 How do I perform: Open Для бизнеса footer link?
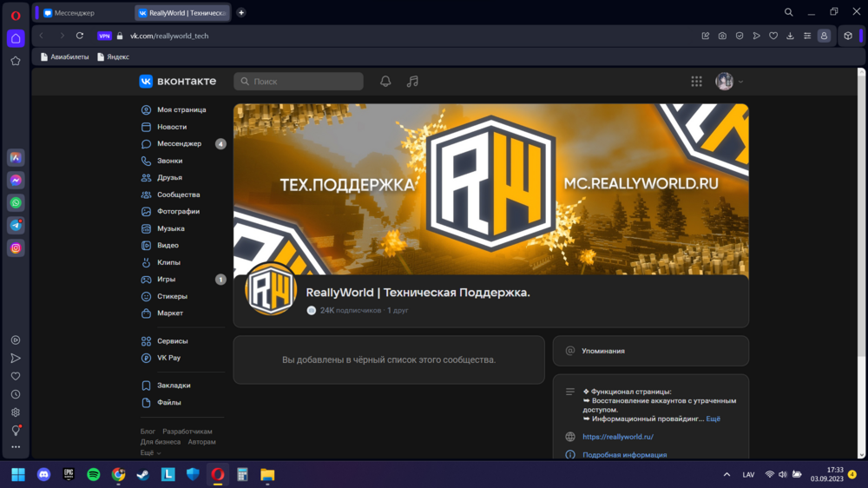point(161,442)
